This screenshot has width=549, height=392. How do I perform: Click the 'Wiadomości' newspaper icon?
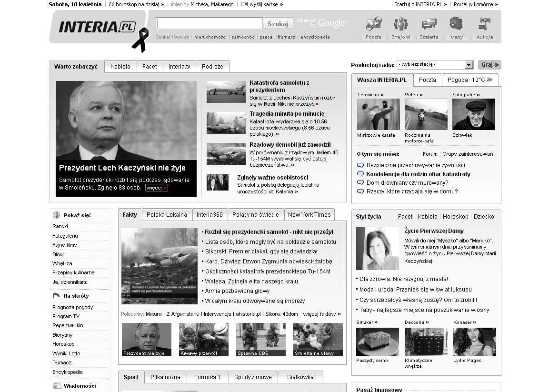click(57, 386)
